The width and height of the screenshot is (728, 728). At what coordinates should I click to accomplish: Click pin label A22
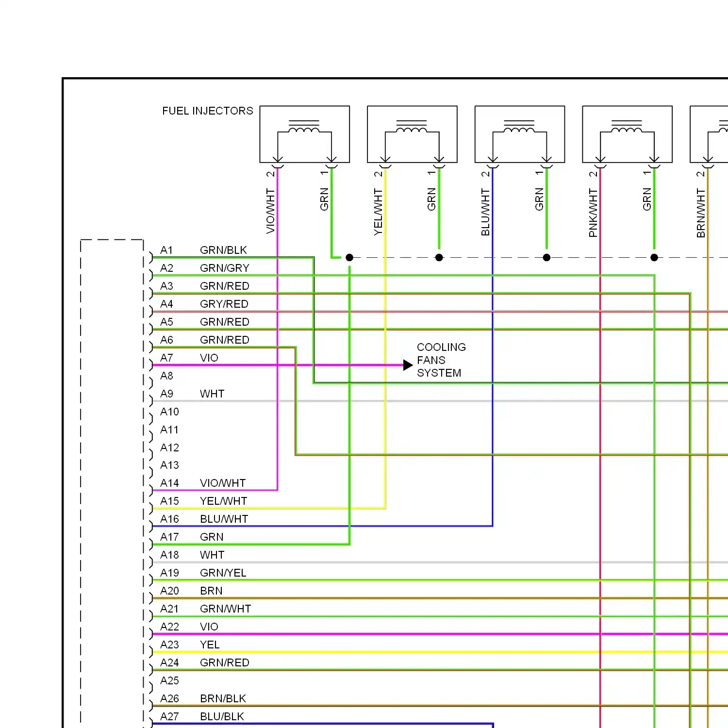coord(169,627)
